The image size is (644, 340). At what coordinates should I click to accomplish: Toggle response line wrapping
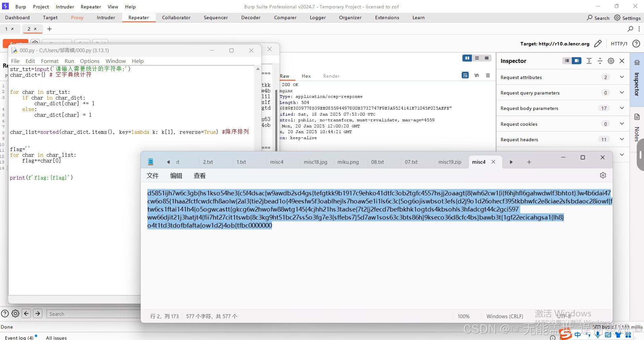(x=465, y=75)
